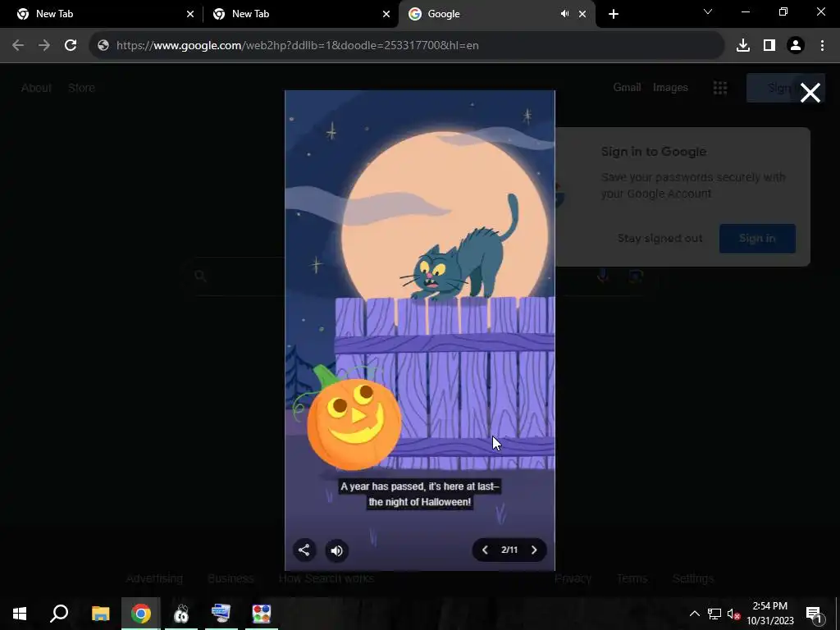
Task: Open a new browser tab
Action: pyautogui.click(x=614, y=14)
